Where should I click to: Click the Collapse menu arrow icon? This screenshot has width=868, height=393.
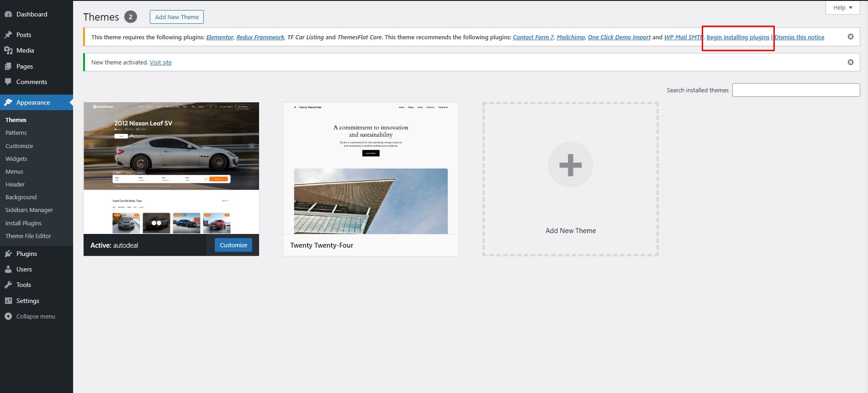click(8, 316)
